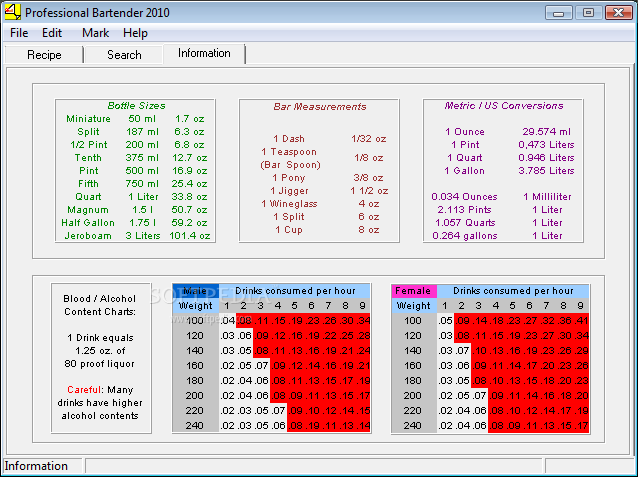Click the 1/32 oz value
Screen dimensions: 638x477
(x=369, y=139)
